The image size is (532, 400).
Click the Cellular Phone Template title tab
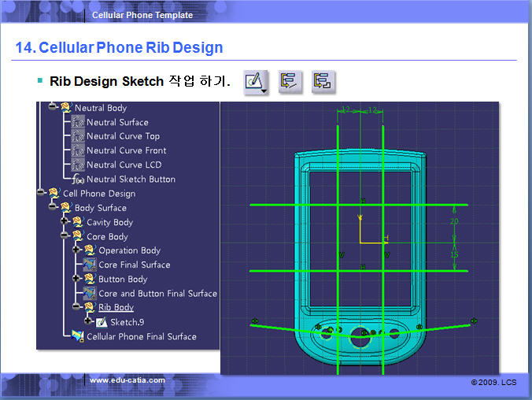pos(142,15)
